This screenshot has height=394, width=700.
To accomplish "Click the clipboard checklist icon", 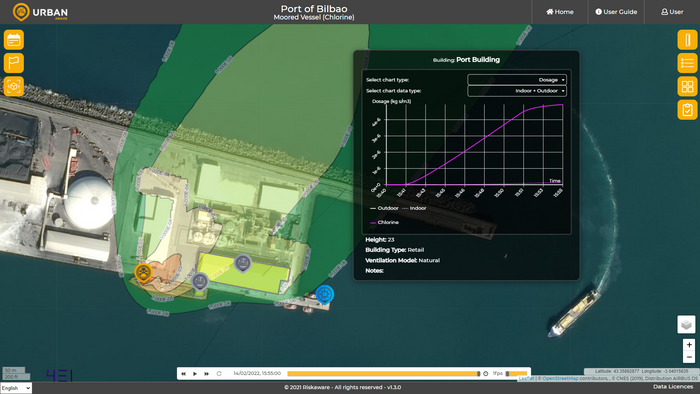I will tap(687, 110).
